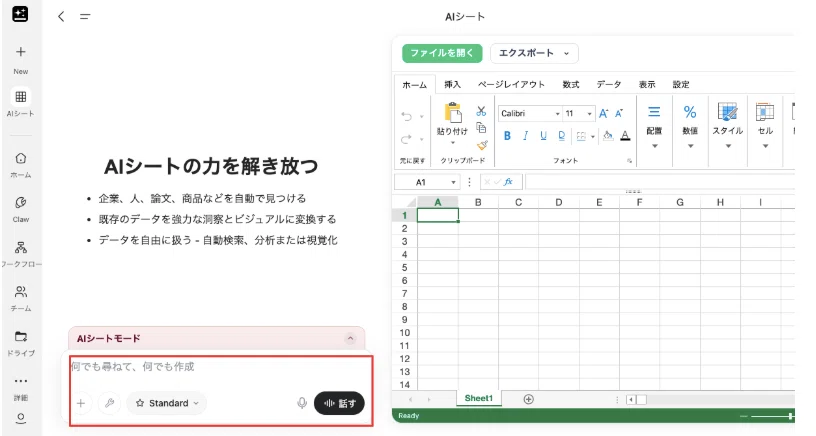Click the 話す voice button
Viewport: 816px width, 436px height.
point(339,403)
